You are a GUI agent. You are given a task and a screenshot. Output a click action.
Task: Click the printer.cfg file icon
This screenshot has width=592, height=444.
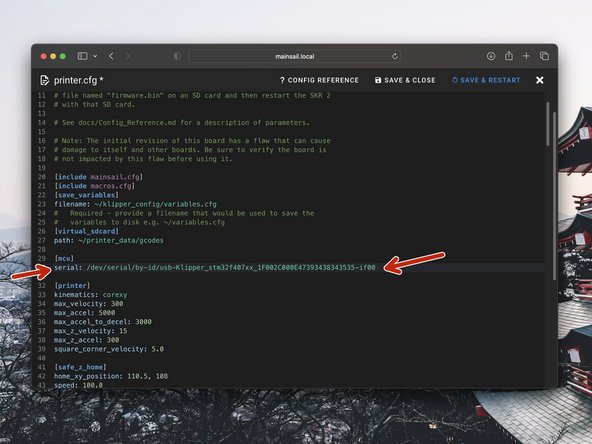[45, 80]
